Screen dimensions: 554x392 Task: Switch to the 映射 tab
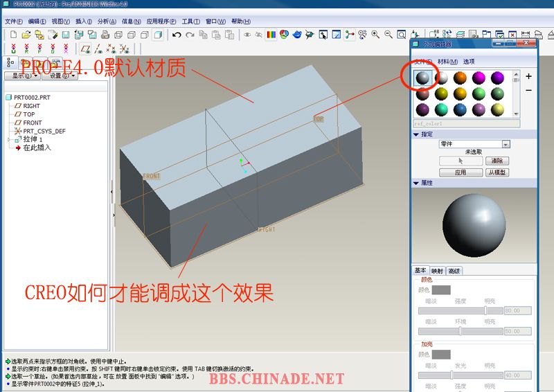click(437, 271)
